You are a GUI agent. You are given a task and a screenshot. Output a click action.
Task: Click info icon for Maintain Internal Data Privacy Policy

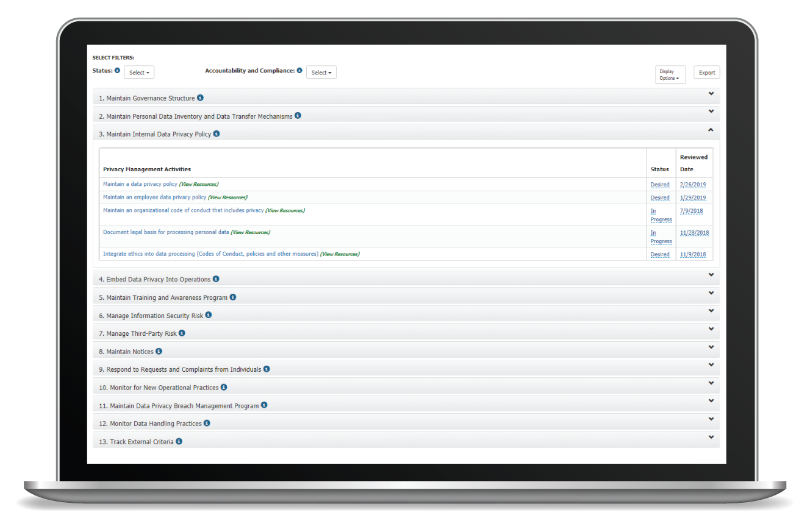click(x=217, y=133)
